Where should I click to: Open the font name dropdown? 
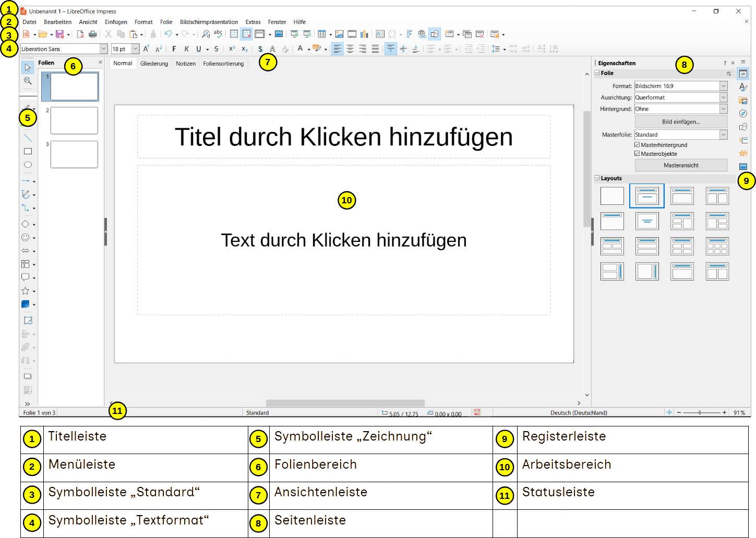(x=103, y=49)
